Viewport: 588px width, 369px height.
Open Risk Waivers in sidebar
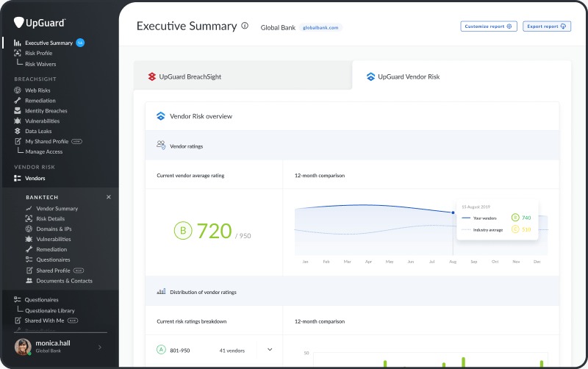[x=40, y=64]
